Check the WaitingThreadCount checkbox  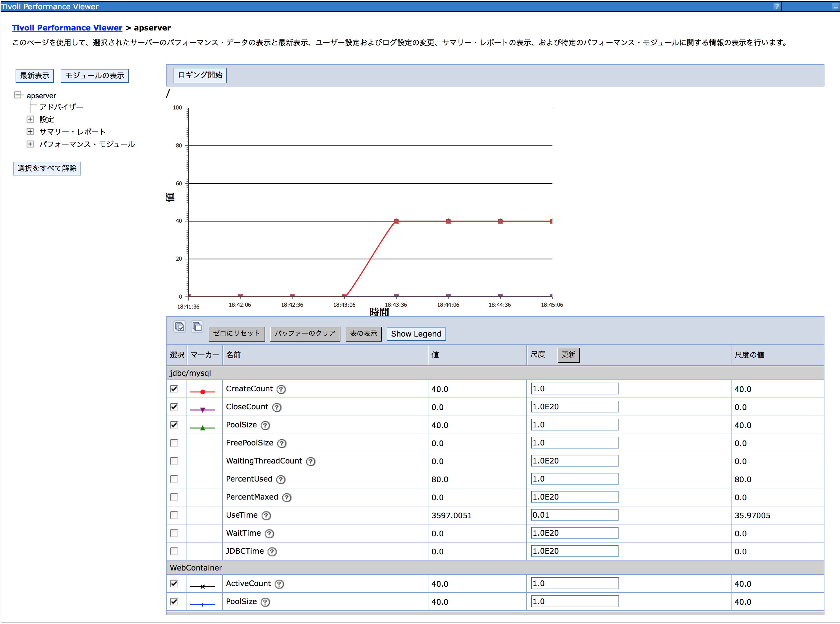tap(174, 461)
